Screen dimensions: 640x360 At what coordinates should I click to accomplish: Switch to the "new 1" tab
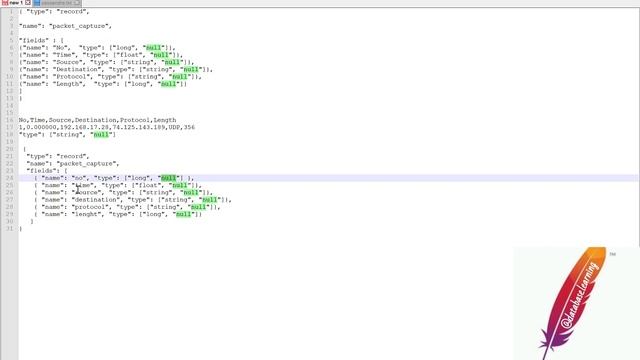(16, 3)
